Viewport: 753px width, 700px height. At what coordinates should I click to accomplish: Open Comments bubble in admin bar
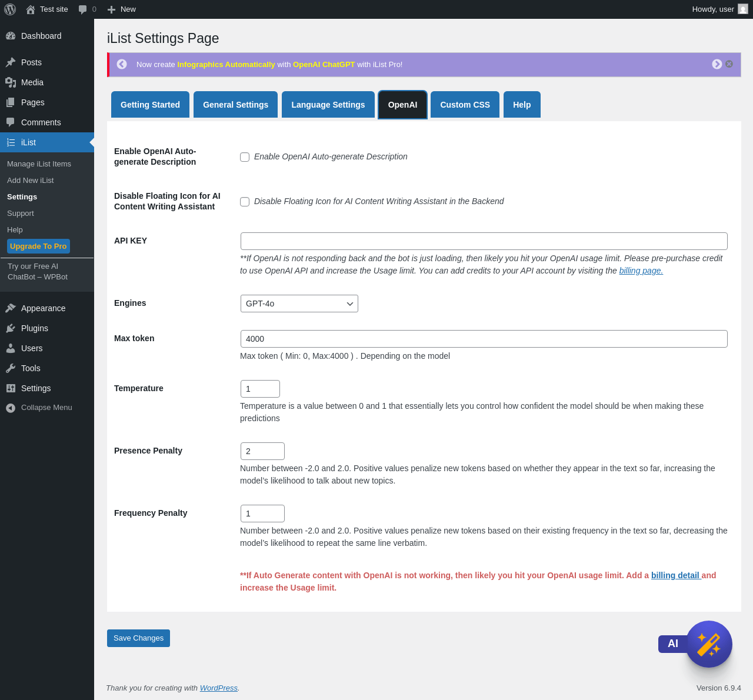point(87,9)
